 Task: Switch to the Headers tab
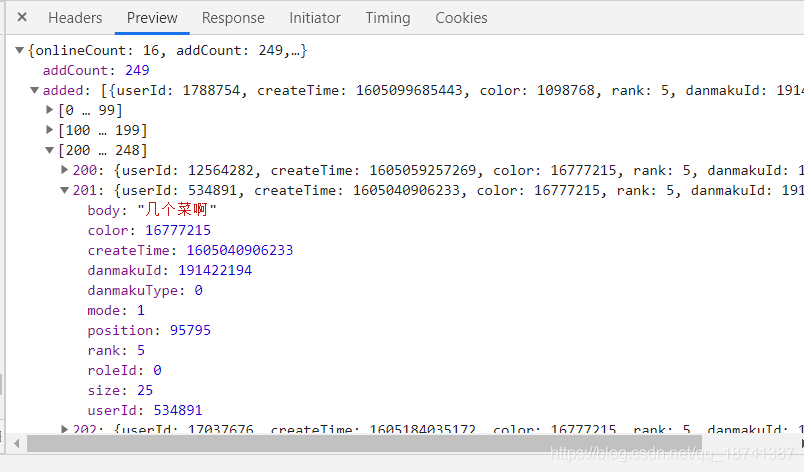tap(75, 18)
